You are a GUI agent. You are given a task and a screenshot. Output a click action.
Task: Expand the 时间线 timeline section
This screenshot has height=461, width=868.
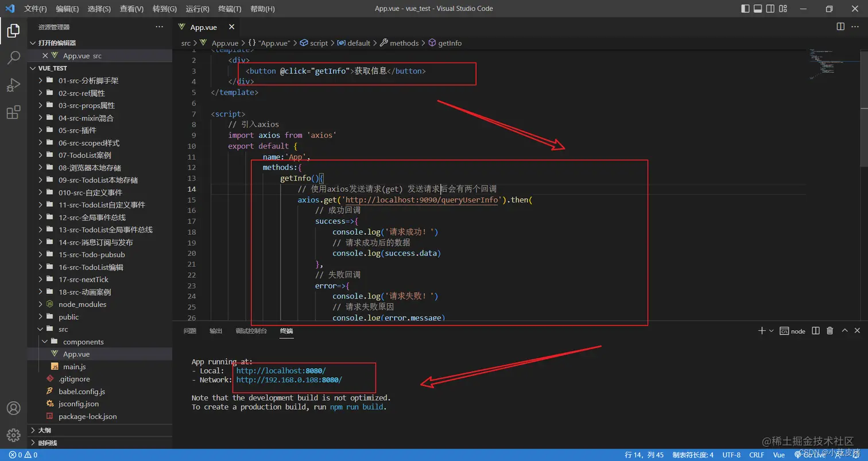coord(100,443)
